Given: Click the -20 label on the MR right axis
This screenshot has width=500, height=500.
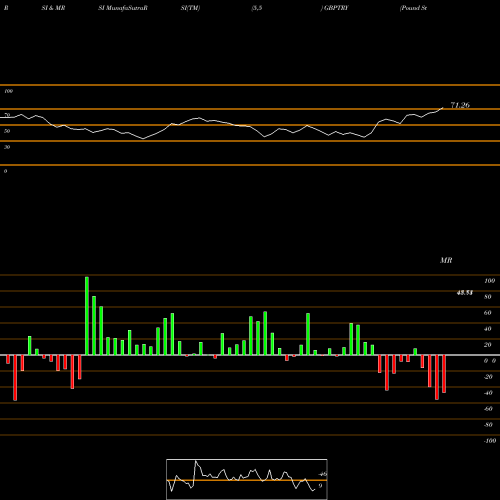Looking at the screenshot, I should tap(488, 377).
